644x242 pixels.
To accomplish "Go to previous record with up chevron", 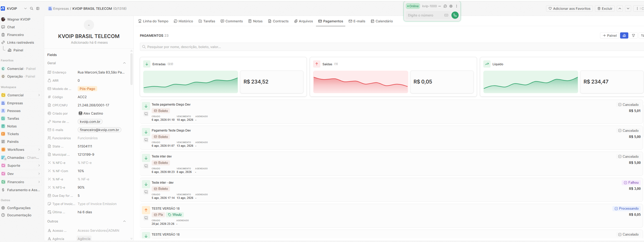I will coord(620,8).
